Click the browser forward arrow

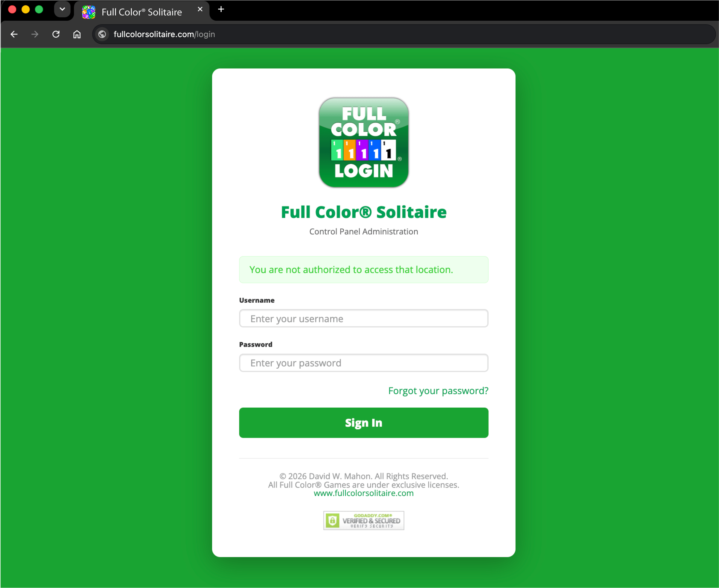[35, 34]
